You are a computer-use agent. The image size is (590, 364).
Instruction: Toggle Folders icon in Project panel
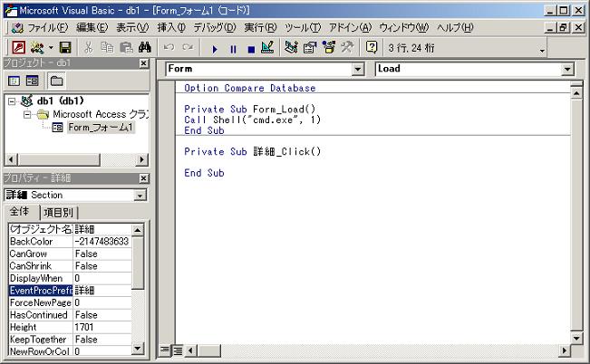pos(56,81)
